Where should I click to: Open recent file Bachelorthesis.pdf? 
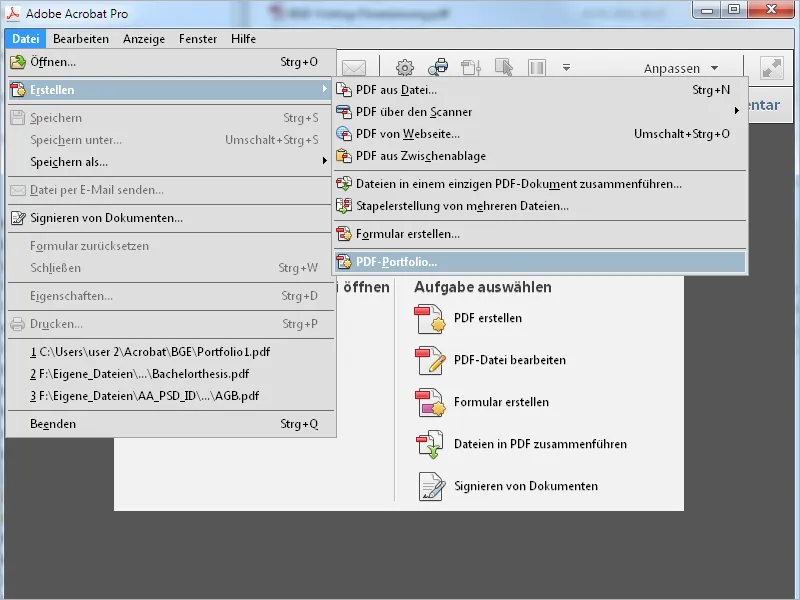pos(172,374)
